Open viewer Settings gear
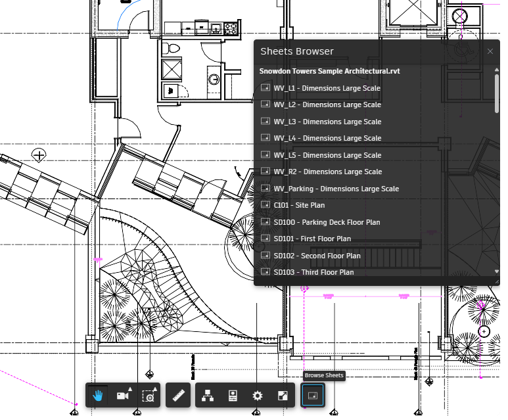 tap(258, 396)
